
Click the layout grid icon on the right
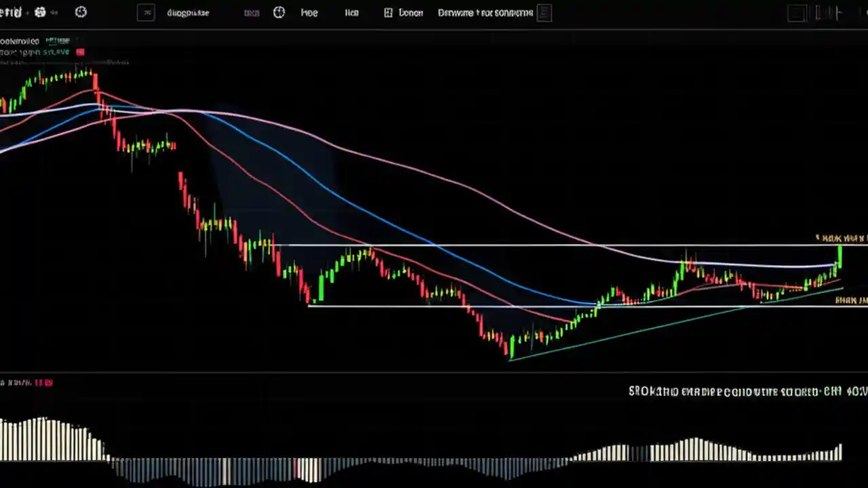tap(797, 12)
